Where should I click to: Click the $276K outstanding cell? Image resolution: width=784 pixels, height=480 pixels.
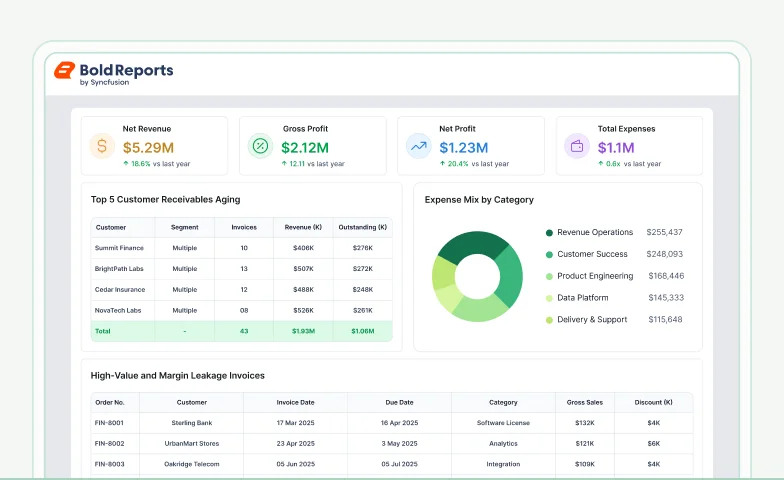362,248
